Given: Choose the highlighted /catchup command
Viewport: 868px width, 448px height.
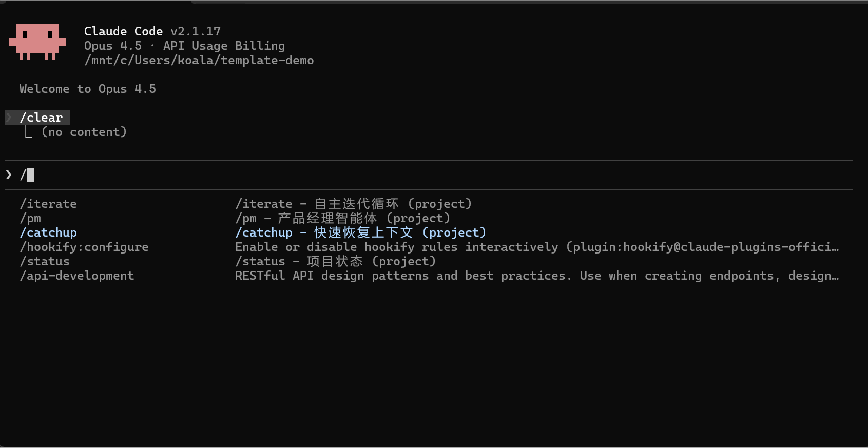Looking at the screenshot, I should 48,232.
